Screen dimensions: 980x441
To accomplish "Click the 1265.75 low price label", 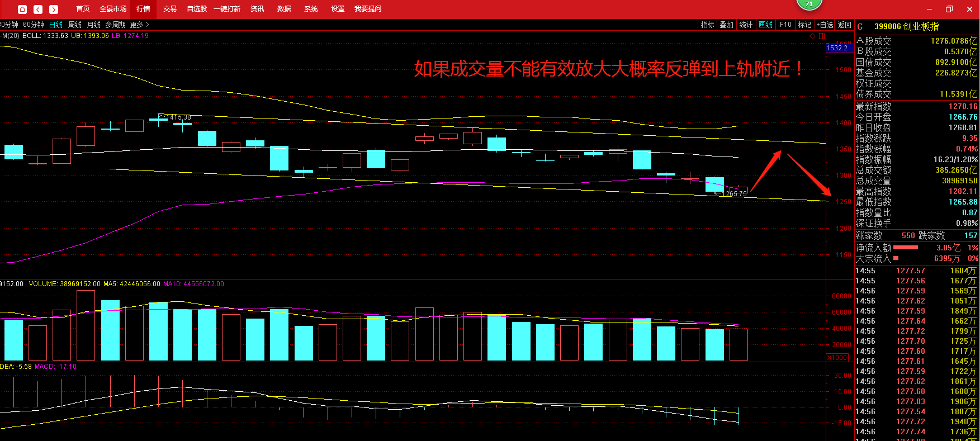I will click(735, 194).
